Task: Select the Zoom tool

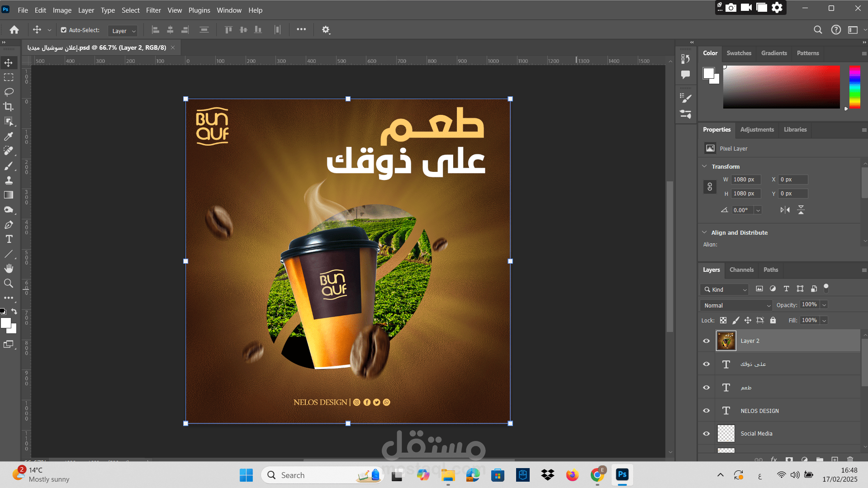Action: tap(9, 284)
